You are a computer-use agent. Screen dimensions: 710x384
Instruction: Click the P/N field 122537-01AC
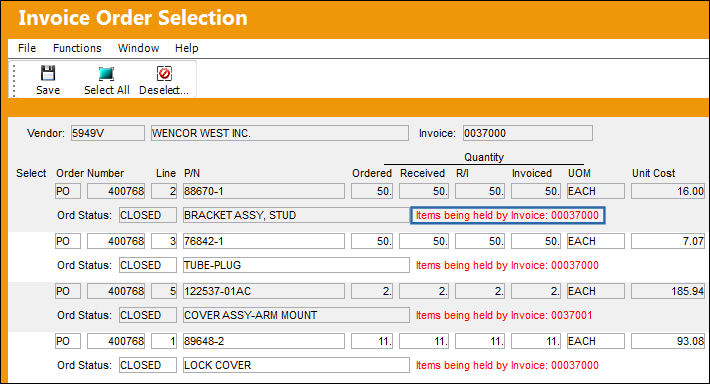click(264, 291)
